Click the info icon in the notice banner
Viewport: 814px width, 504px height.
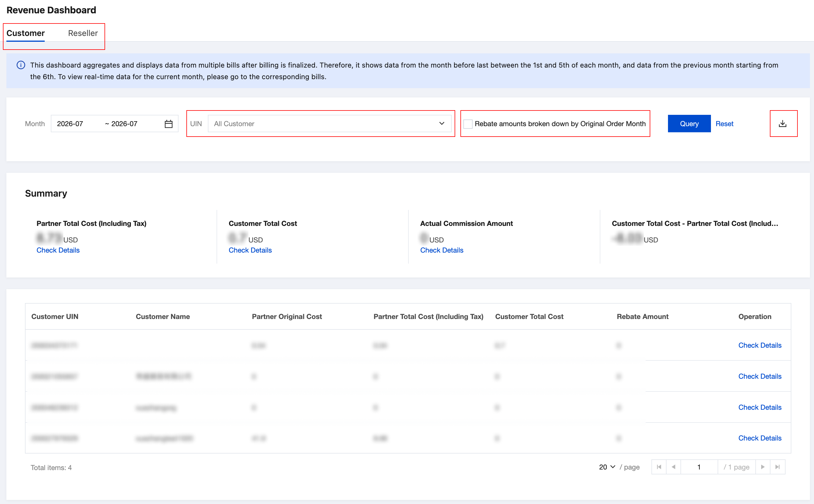tap(21, 65)
